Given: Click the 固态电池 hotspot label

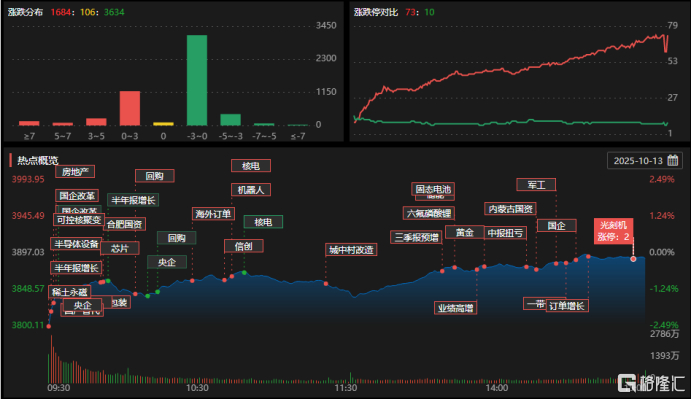Looking at the screenshot, I should pos(432,189).
